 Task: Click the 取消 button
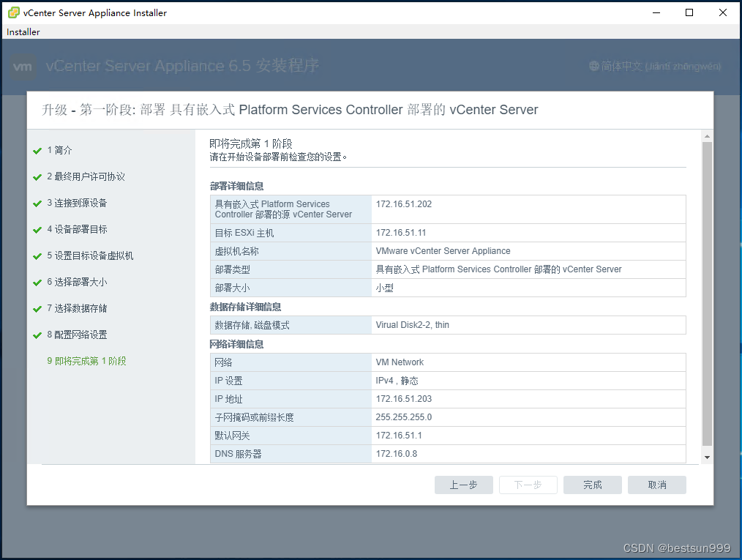(x=656, y=485)
